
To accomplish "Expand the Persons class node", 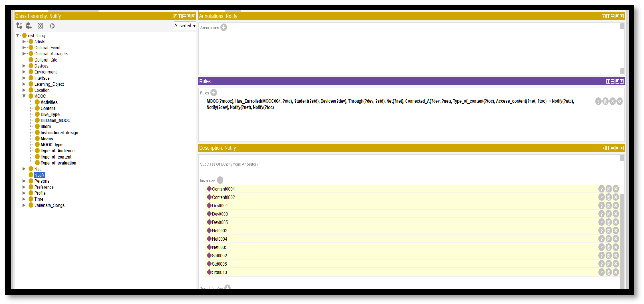I will pyautogui.click(x=24, y=181).
